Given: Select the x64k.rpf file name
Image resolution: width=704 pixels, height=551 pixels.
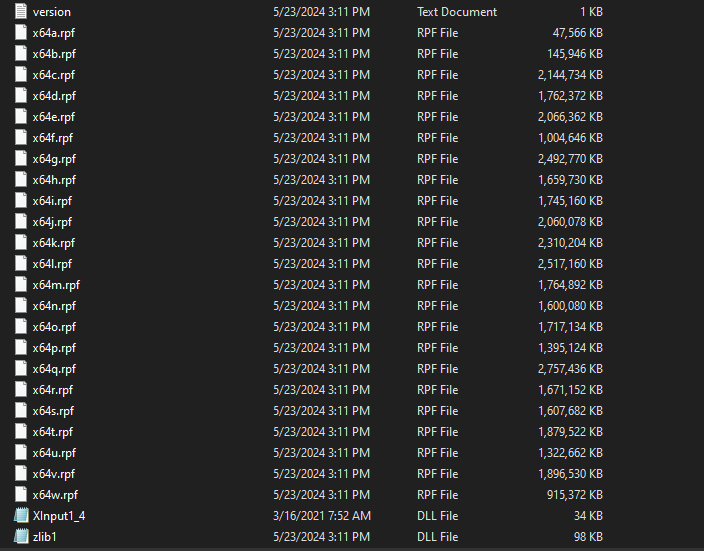Looking at the screenshot, I should pos(53,243).
